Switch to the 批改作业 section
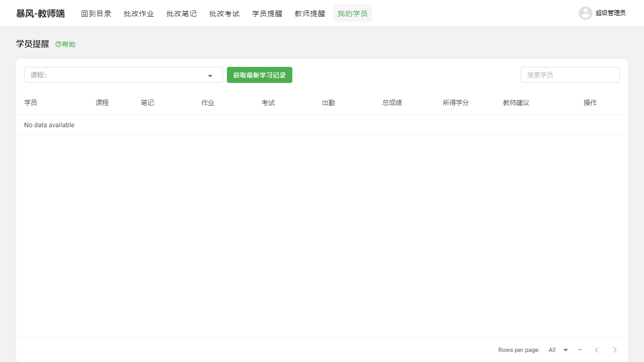This screenshot has width=644, height=362. [x=139, y=14]
